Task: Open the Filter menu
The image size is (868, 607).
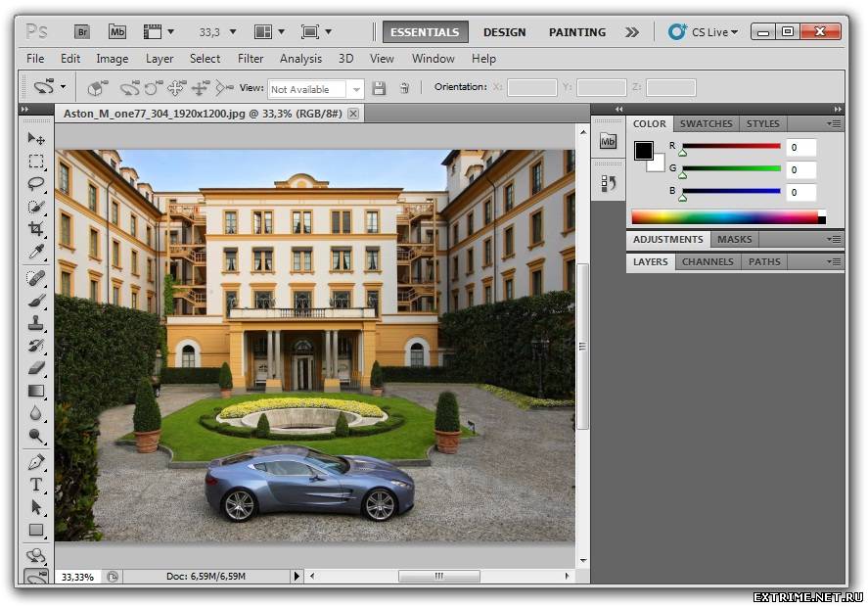Action: click(251, 59)
